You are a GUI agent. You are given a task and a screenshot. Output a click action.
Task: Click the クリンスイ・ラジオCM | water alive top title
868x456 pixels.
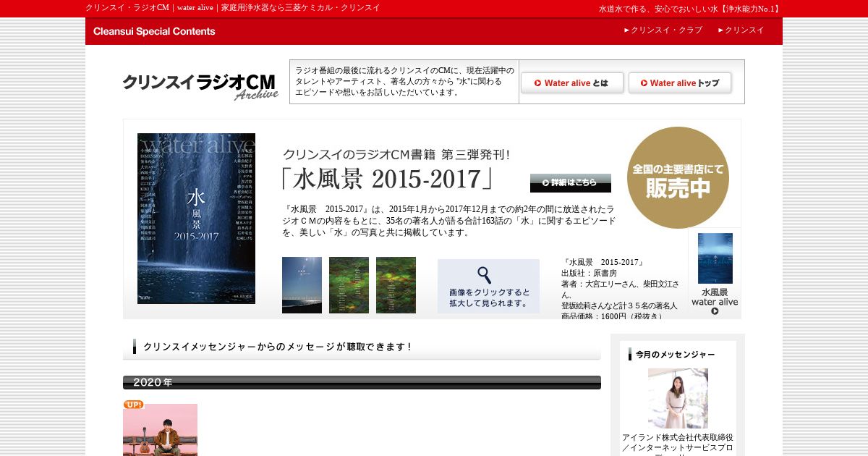(x=232, y=7)
